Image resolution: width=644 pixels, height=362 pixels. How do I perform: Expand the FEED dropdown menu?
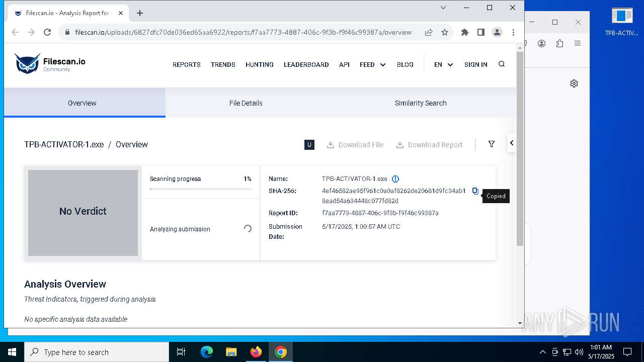pyautogui.click(x=372, y=64)
